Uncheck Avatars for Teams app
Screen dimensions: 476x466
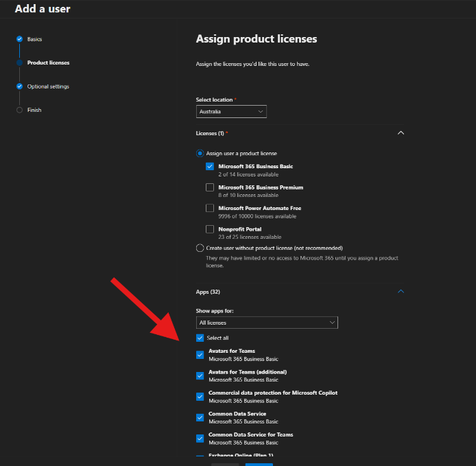click(200, 355)
